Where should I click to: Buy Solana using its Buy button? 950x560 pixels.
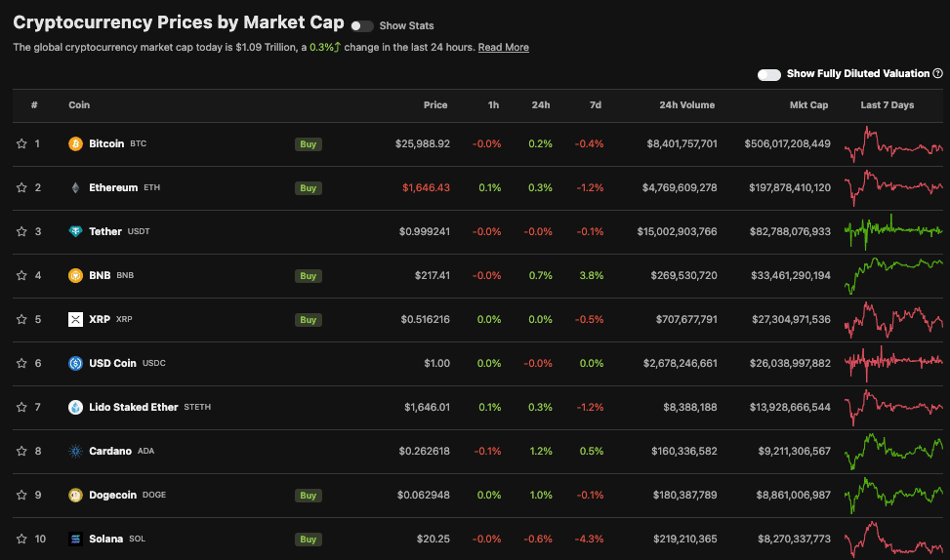[x=308, y=539]
